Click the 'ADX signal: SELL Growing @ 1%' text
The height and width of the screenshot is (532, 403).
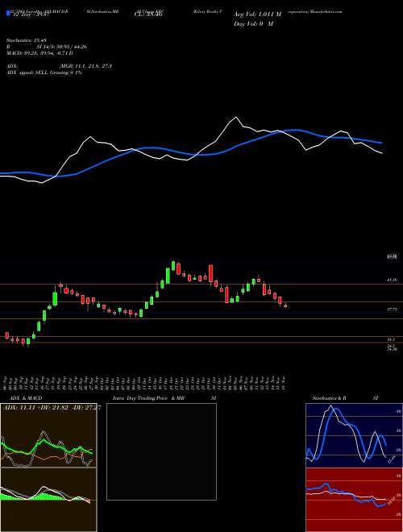[x=44, y=73]
